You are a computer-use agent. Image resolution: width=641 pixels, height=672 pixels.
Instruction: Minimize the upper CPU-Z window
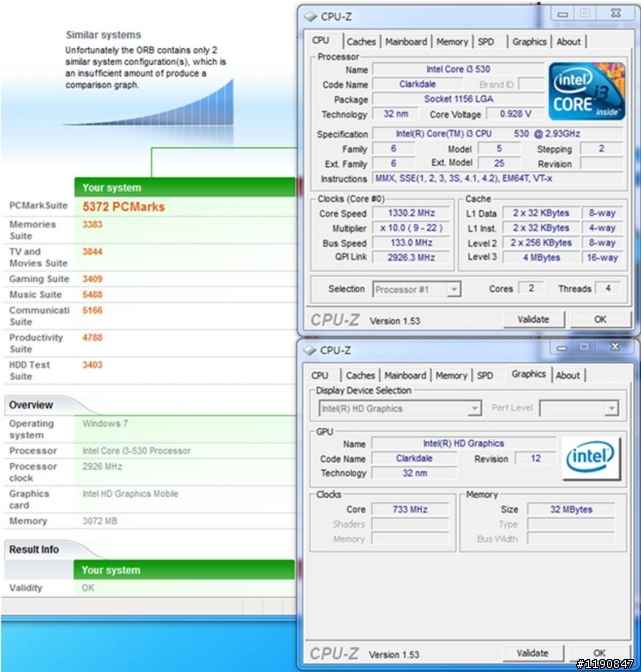[563, 14]
